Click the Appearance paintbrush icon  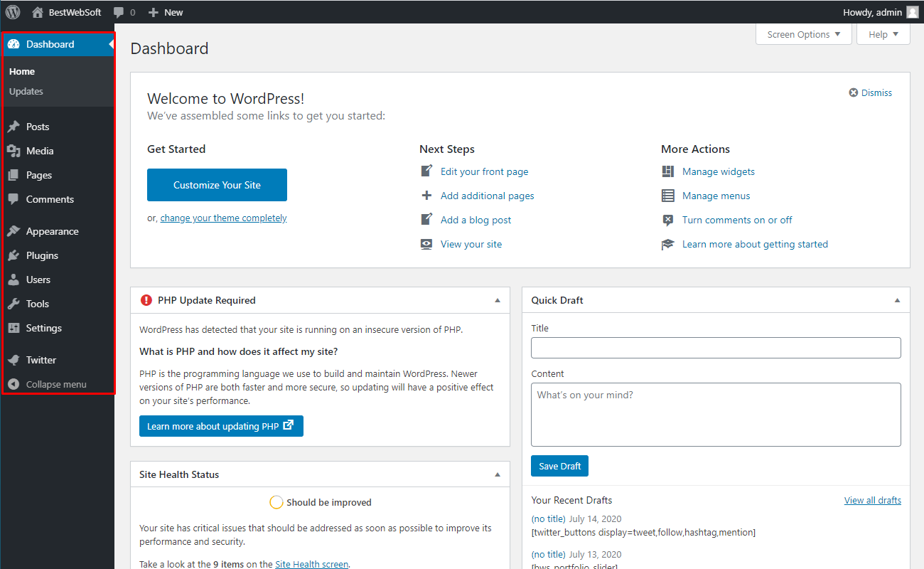(13, 231)
